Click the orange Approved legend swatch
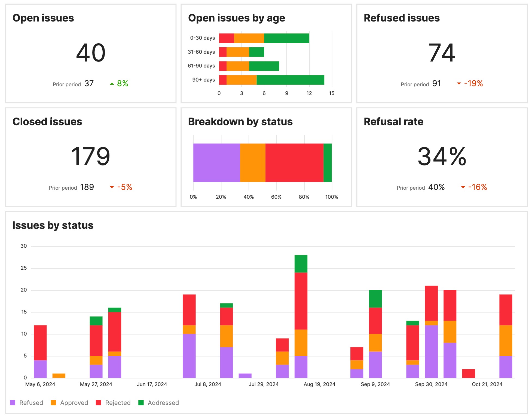532x418 pixels. click(53, 403)
